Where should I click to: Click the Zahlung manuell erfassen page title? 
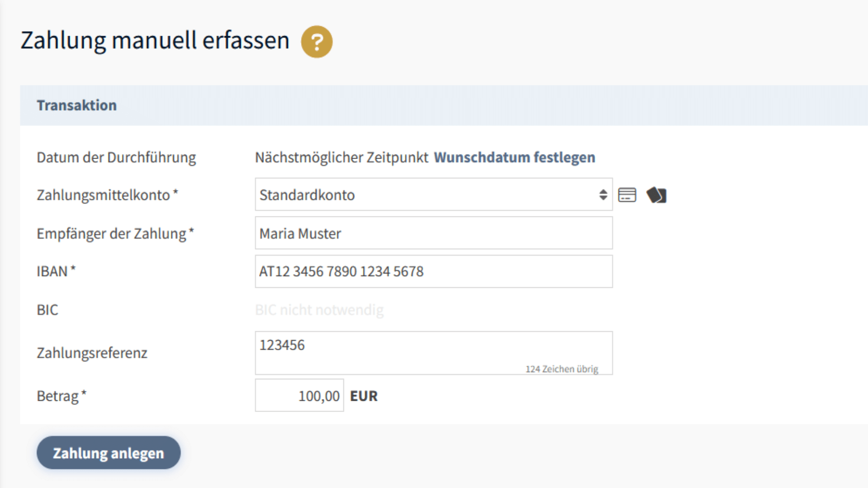(155, 41)
